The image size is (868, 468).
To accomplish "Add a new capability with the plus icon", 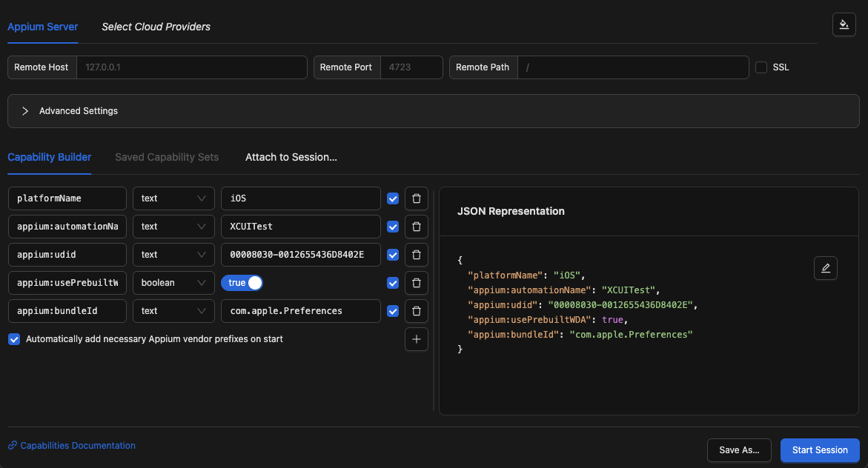I will click(x=416, y=339).
